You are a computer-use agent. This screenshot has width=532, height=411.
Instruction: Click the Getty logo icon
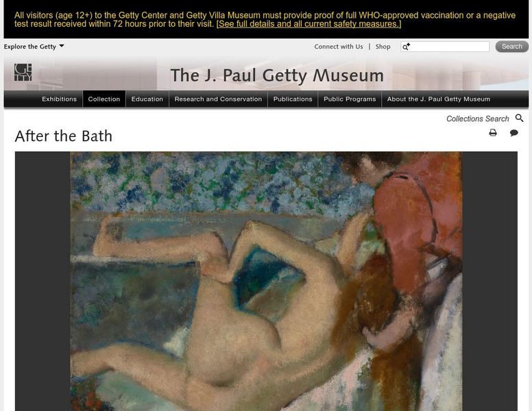click(x=23, y=72)
